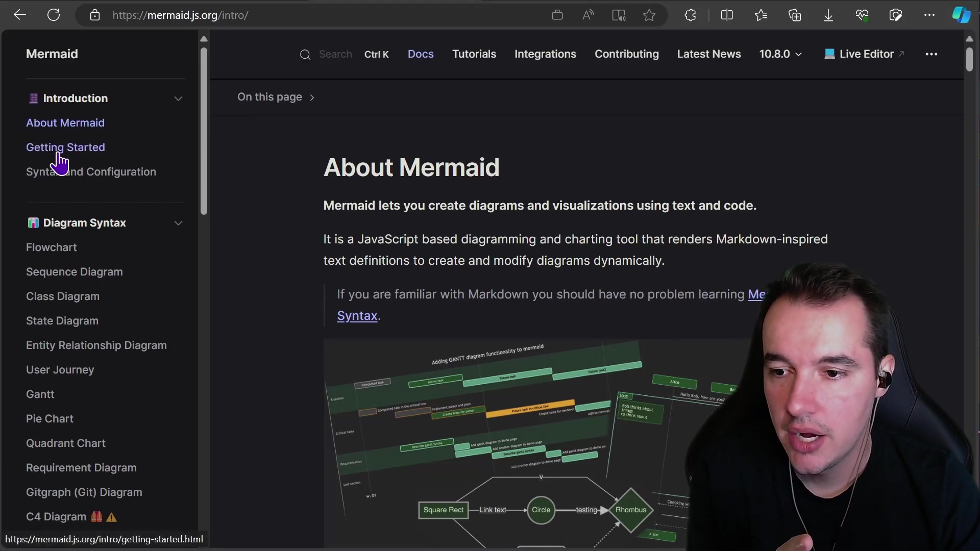
Task: Open the Requirement Diagram docs page
Action: click(81, 468)
